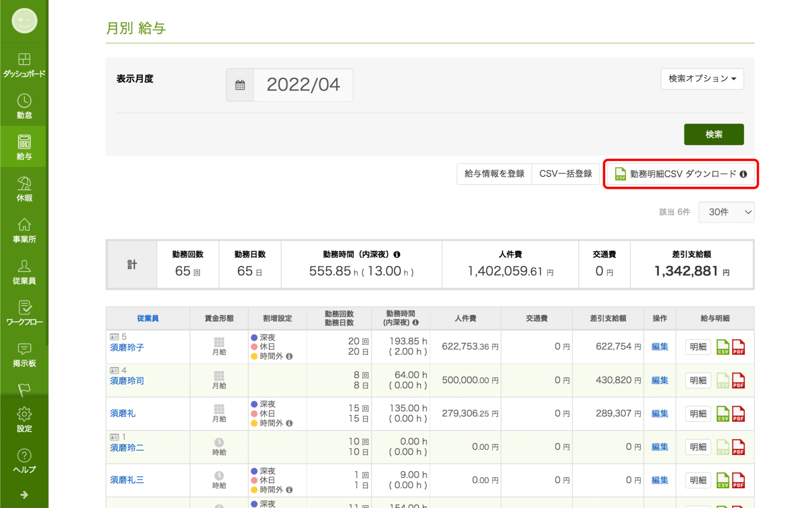The width and height of the screenshot is (812, 508).
Task: Click 勤務明細CSV ダウンロード button
Action: pos(680,174)
